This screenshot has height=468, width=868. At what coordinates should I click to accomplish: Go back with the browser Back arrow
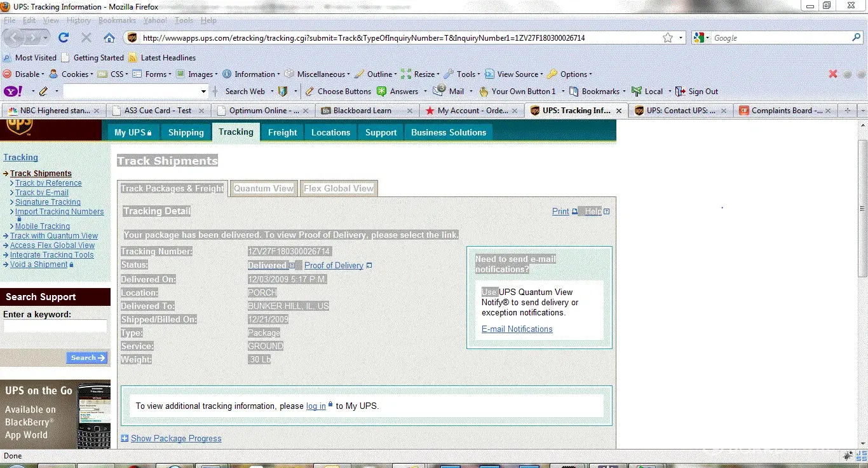[x=15, y=38]
